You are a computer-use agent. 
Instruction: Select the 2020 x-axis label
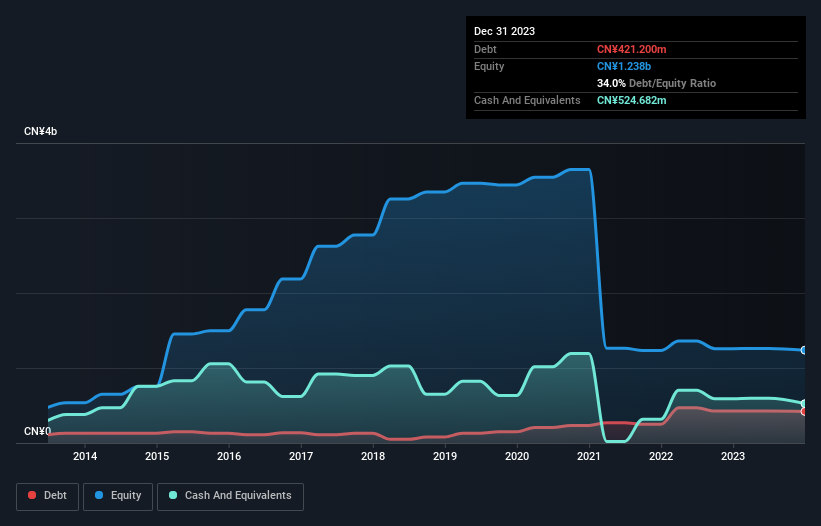tap(517, 456)
